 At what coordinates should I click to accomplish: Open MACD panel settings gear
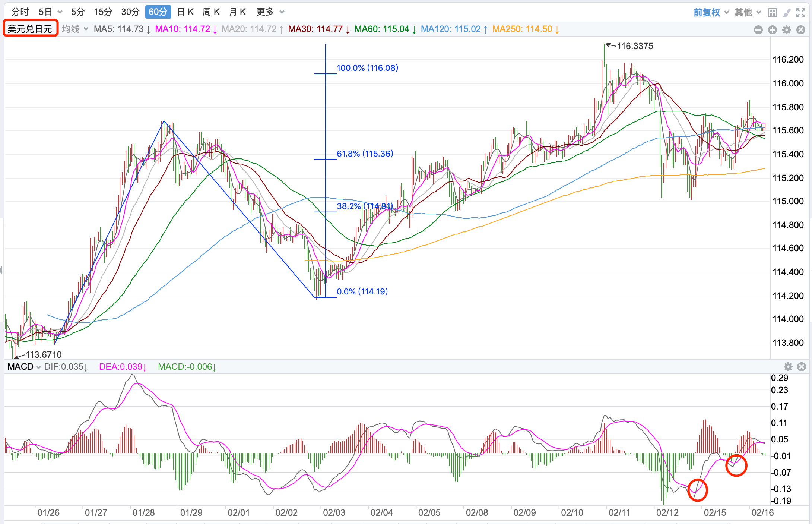tap(788, 367)
